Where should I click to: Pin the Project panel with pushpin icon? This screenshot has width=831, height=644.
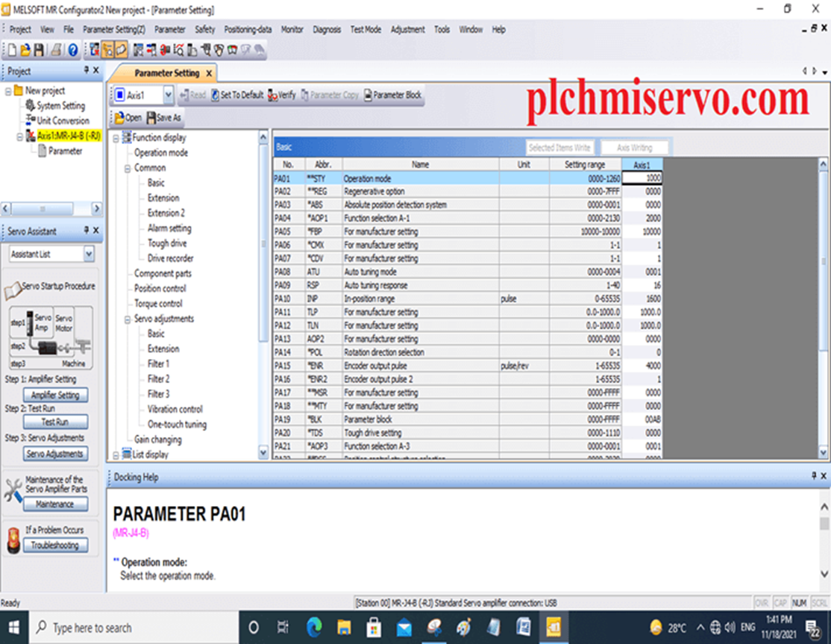pos(86,70)
